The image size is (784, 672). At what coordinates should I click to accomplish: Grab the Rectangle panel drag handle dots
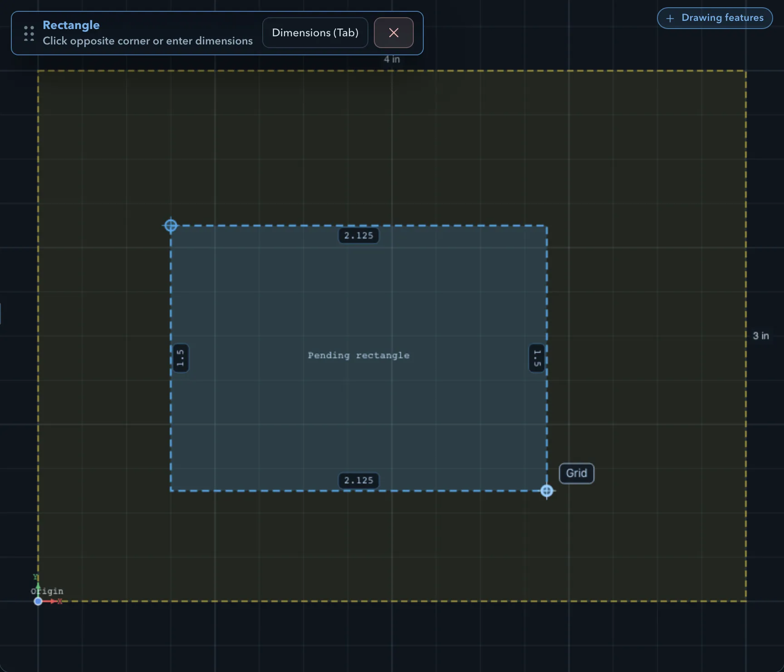pos(29,34)
